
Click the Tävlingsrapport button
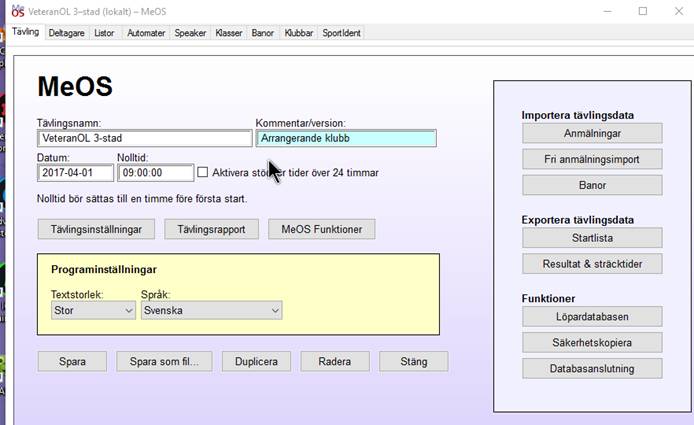click(x=212, y=229)
